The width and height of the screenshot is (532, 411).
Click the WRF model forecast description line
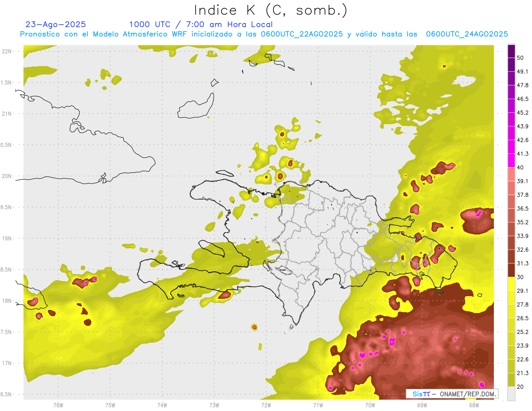(264, 34)
